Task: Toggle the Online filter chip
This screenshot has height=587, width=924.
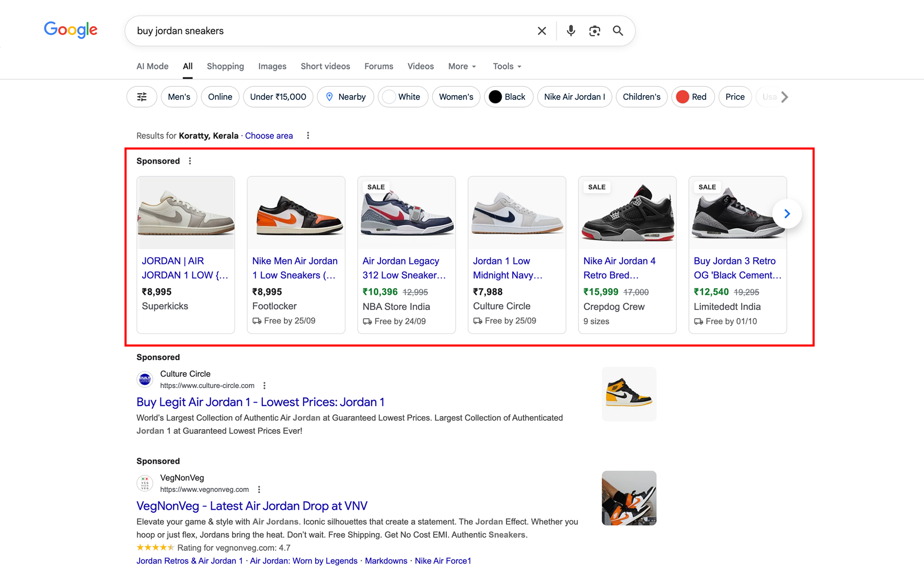Action: 220,97
